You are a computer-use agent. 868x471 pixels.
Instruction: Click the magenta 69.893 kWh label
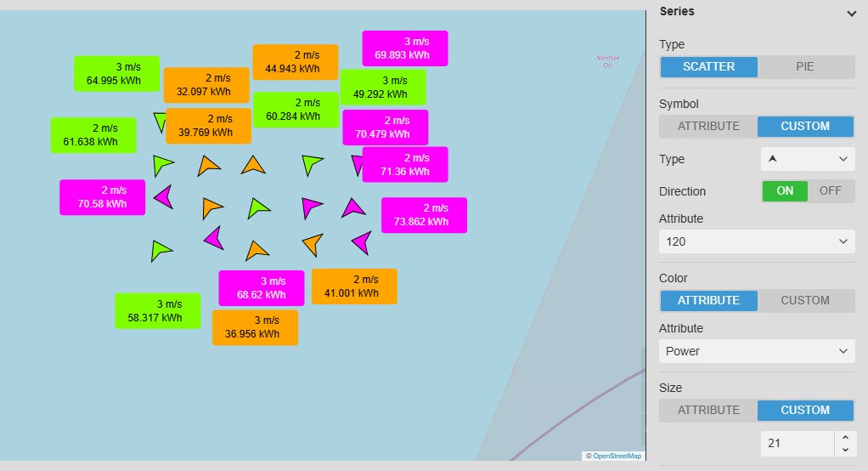[405, 48]
